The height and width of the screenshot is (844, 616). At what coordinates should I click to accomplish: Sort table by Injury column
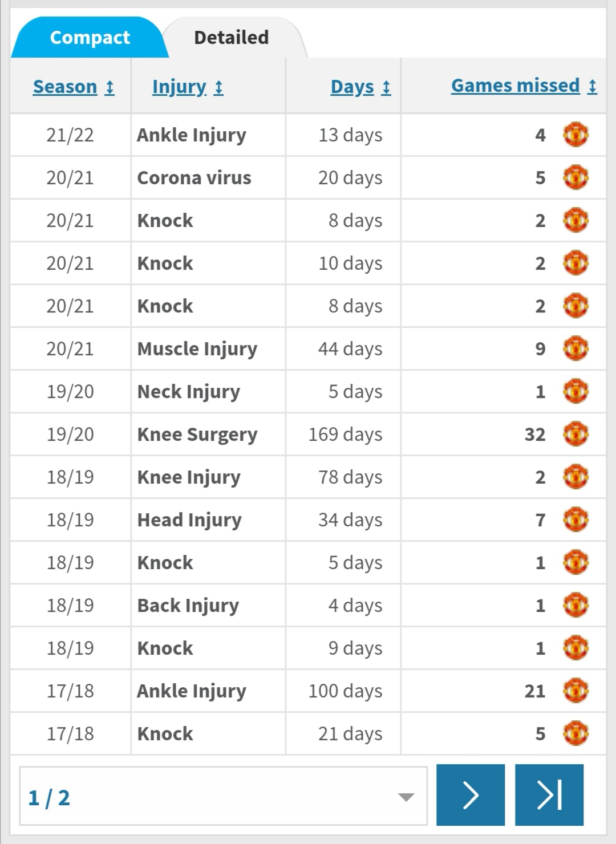tap(188, 87)
